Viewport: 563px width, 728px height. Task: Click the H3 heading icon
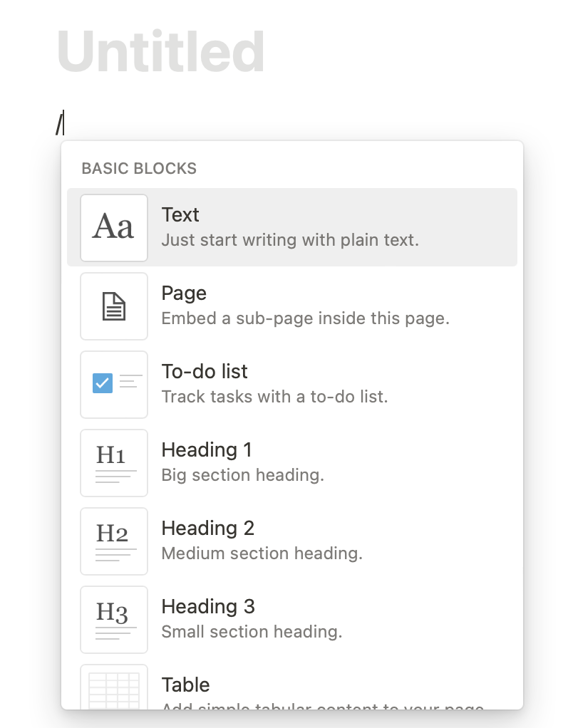(114, 620)
